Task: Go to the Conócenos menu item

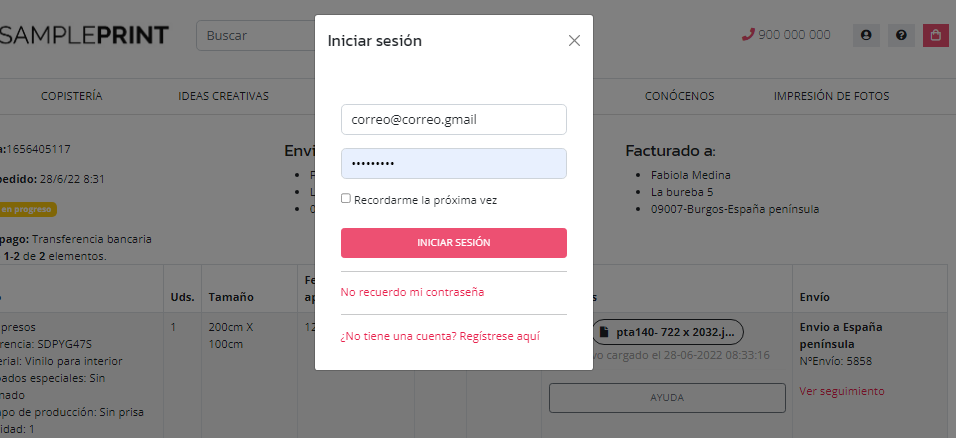Action: pyautogui.click(x=679, y=97)
